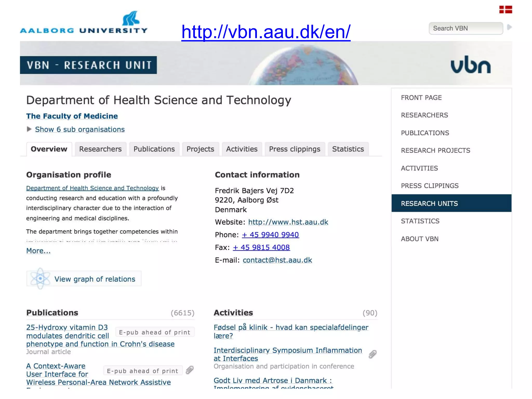Image resolution: width=532 pixels, height=399 pixels.
Task: Click paperclip icon beside Interdisciplinary Symposium activity
Action: [373, 354]
